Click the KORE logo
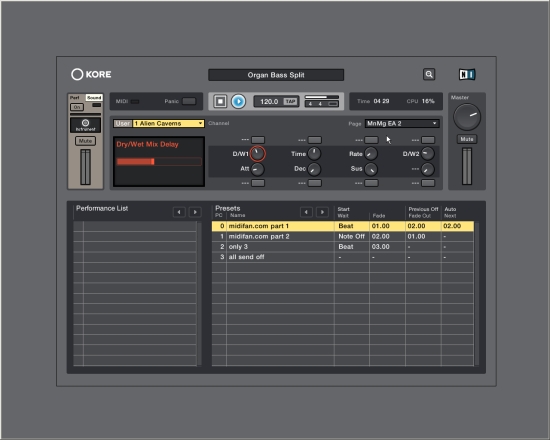The height and width of the screenshot is (440, 550). 91,74
